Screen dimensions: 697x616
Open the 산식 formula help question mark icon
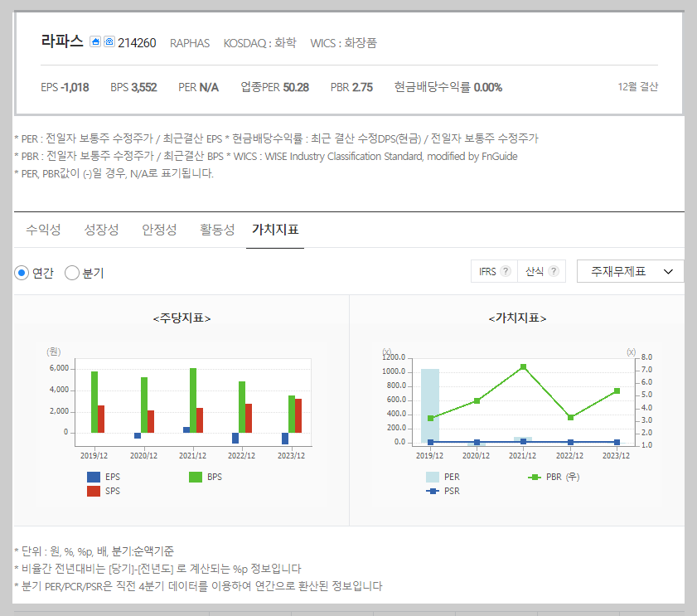[554, 271]
